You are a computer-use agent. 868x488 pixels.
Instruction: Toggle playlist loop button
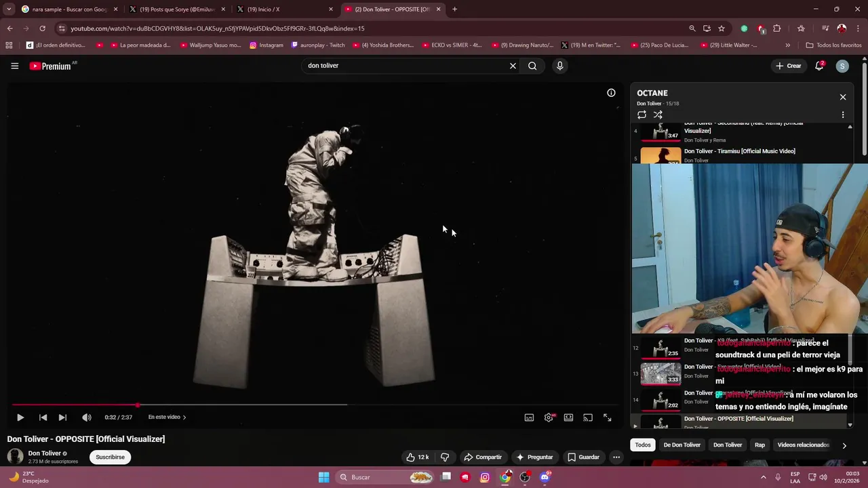pyautogui.click(x=642, y=115)
